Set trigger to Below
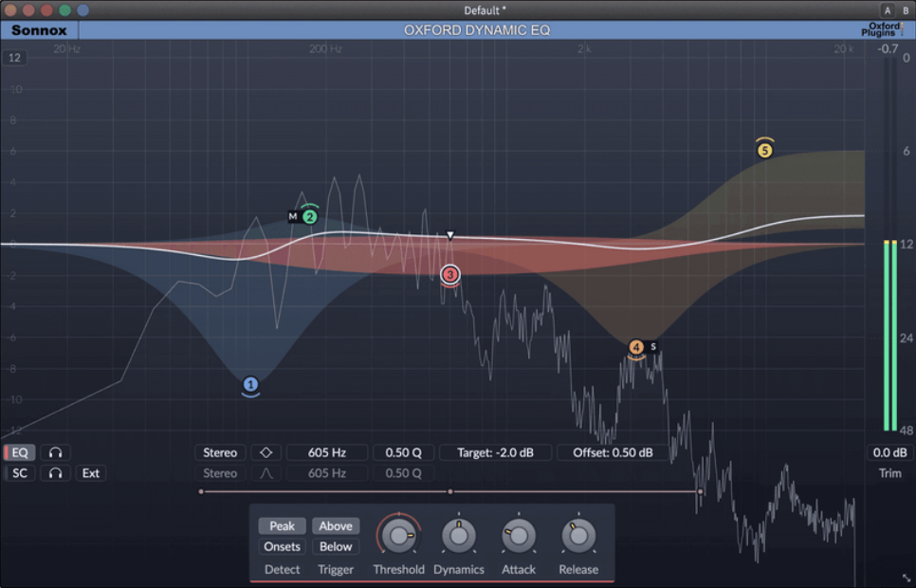Viewport: 916px width, 588px height. (x=336, y=546)
